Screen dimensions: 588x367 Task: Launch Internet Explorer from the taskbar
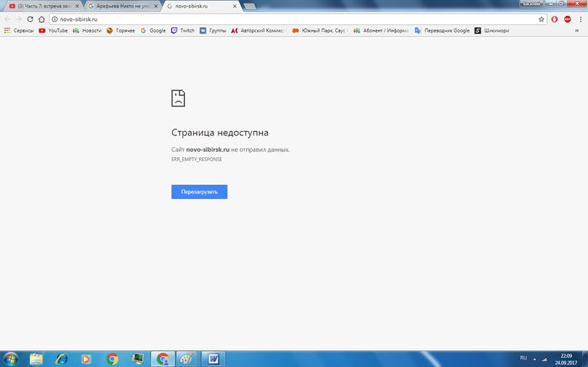click(60, 359)
